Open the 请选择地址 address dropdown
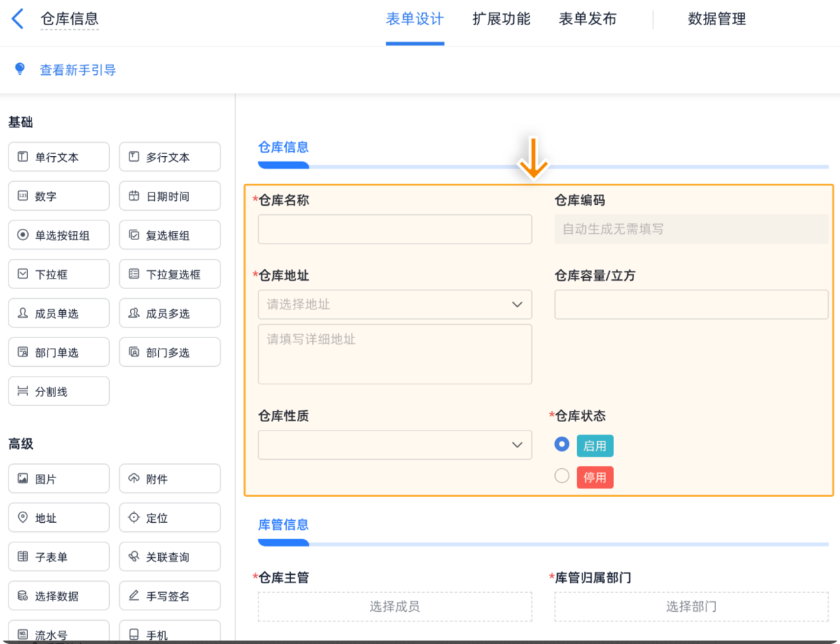 coord(395,304)
